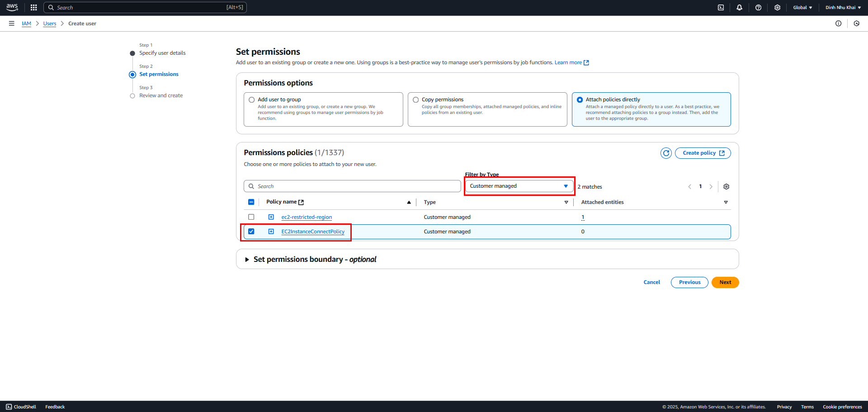Expand the ec2-restricted-region policy details
The height and width of the screenshot is (412, 868).
[x=271, y=217]
